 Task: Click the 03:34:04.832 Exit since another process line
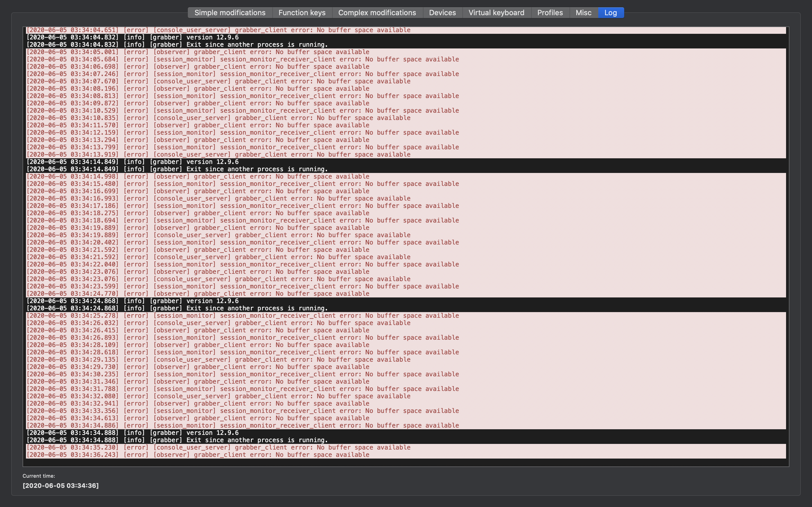[x=177, y=45]
